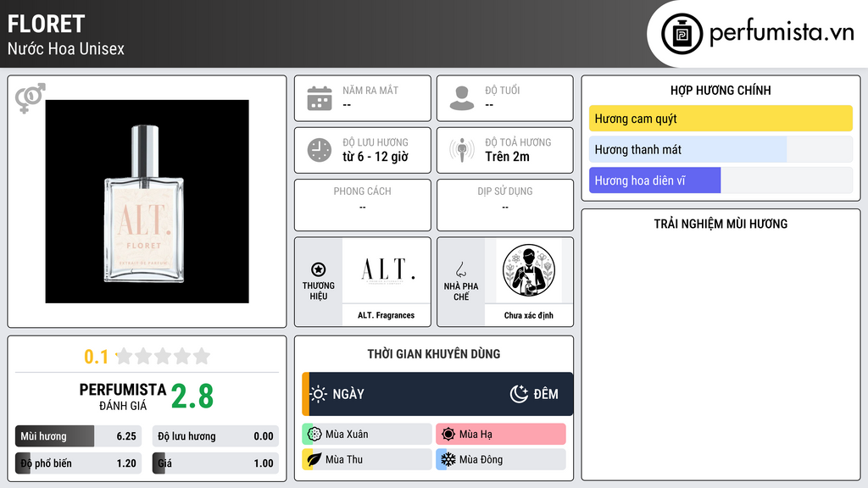Click the NGÀY label in day-night bar
The image size is (868, 488).
click(348, 394)
